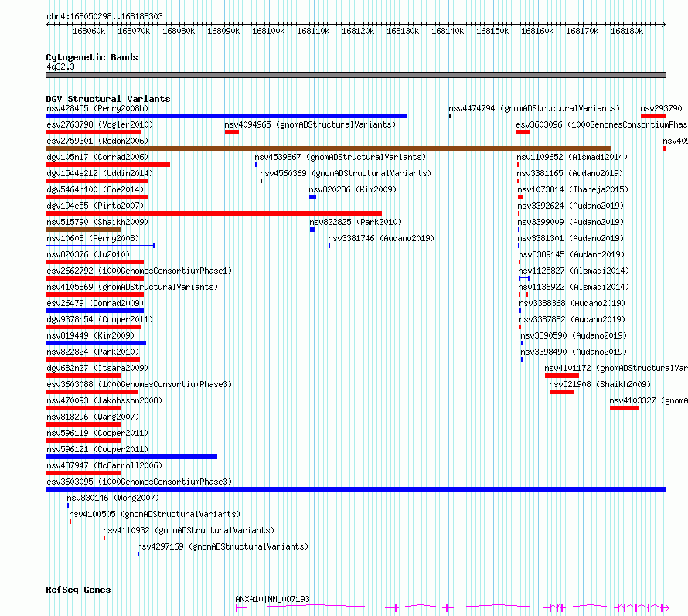Select nsv822824 (Park2010) label
The width and height of the screenshot is (688, 616).
coord(93,352)
